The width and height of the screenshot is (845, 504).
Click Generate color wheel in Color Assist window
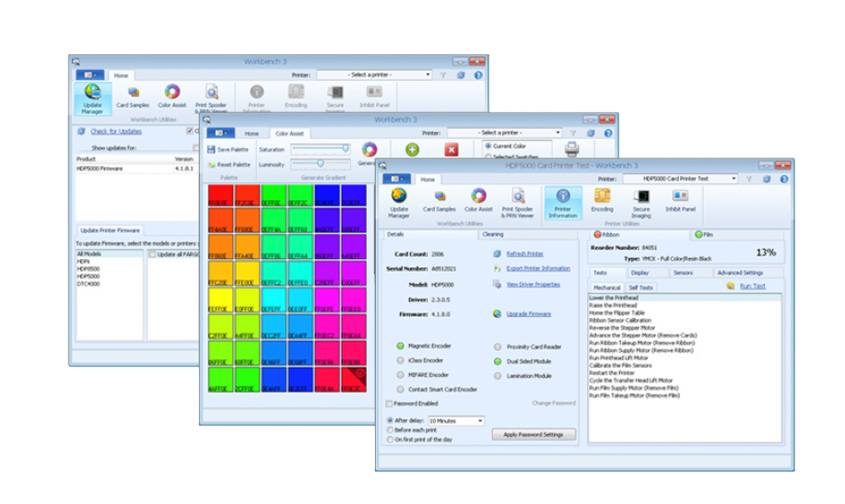[370, 149]
